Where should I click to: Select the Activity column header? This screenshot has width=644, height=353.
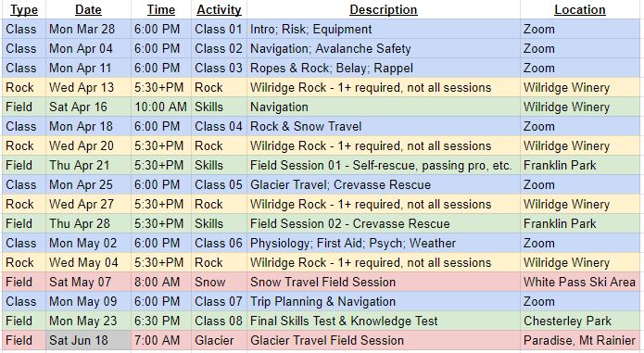click(219, 9)
